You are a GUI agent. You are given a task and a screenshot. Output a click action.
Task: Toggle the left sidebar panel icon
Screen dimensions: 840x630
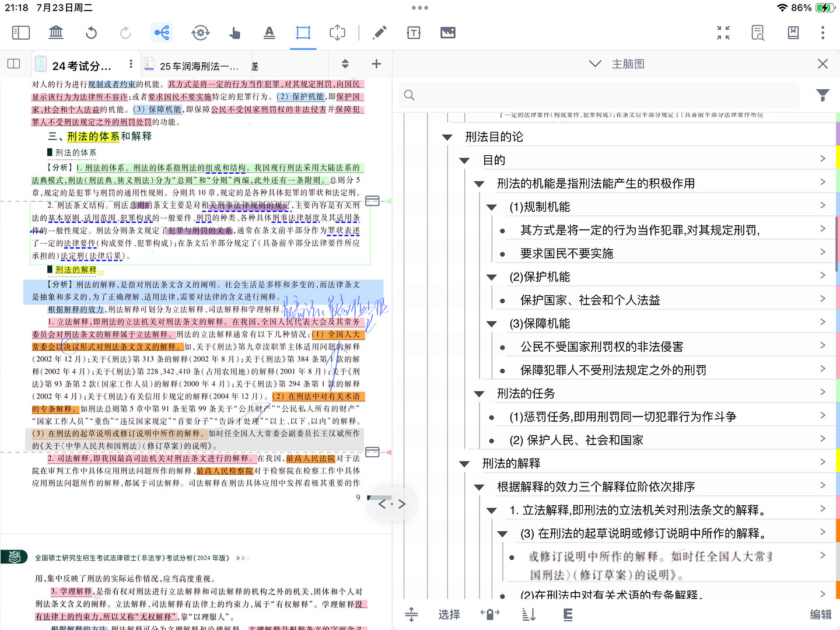21,33
